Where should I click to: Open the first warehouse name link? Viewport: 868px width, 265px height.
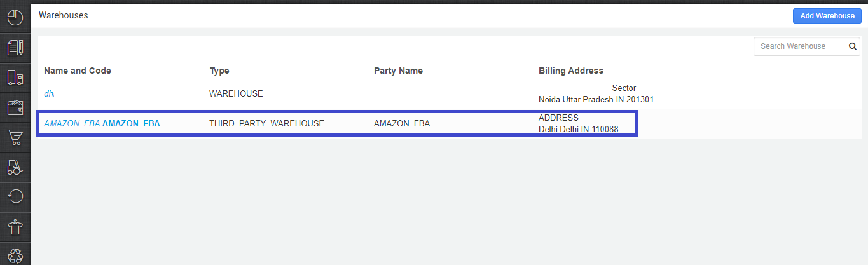coord(49,93)
